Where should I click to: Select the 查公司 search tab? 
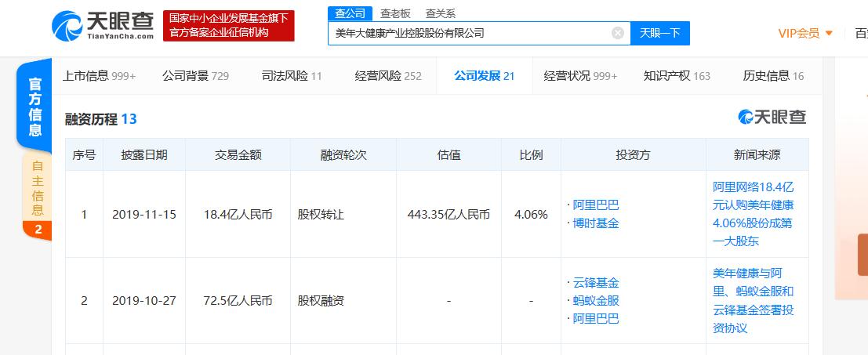[350, 14]
